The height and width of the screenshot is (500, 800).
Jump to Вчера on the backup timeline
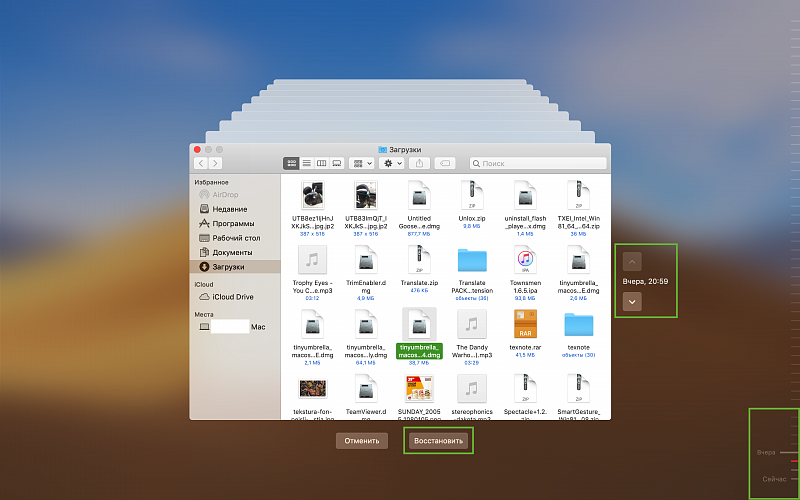[x=766, y=453]
